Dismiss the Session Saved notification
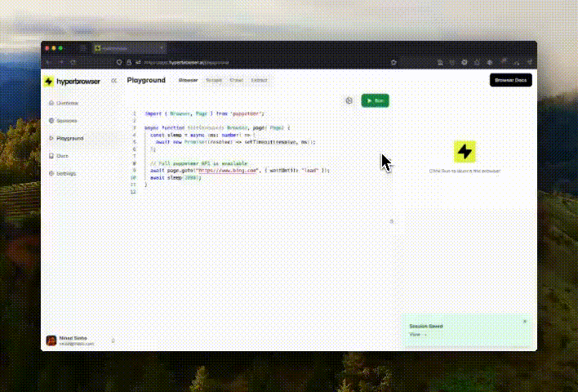Image resolution: width=578 pixels, height=392 pixels. [x=525, y=322]
